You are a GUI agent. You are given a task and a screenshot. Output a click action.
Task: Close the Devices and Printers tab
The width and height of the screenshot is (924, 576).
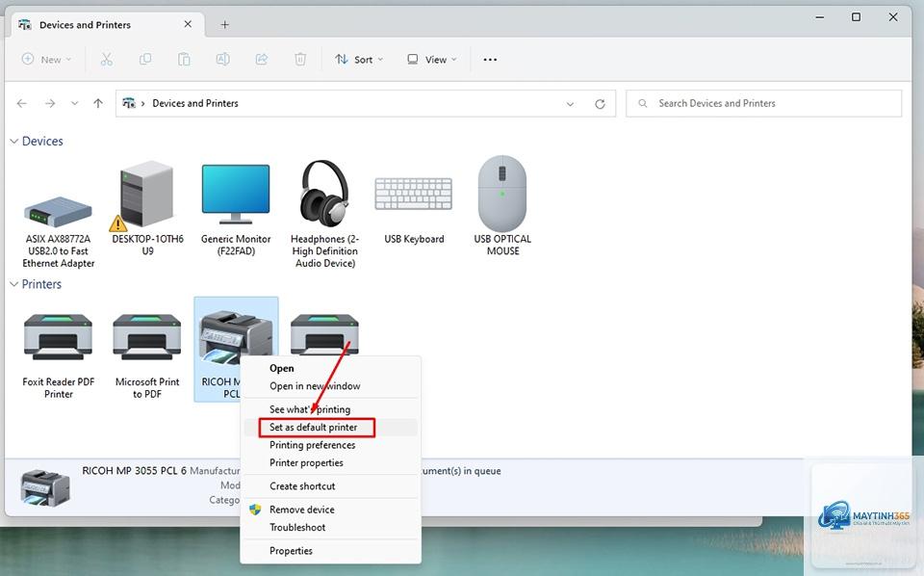click(x=188, y=24)
